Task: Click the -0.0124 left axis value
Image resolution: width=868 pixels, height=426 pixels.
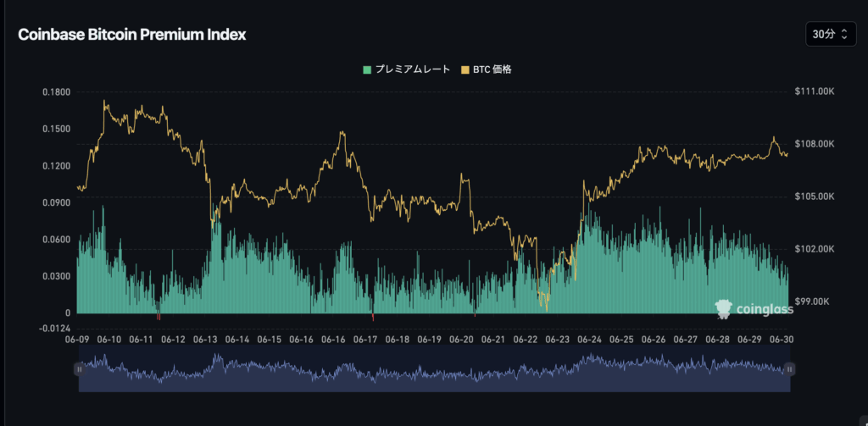Action: click(x=55, y=329)
